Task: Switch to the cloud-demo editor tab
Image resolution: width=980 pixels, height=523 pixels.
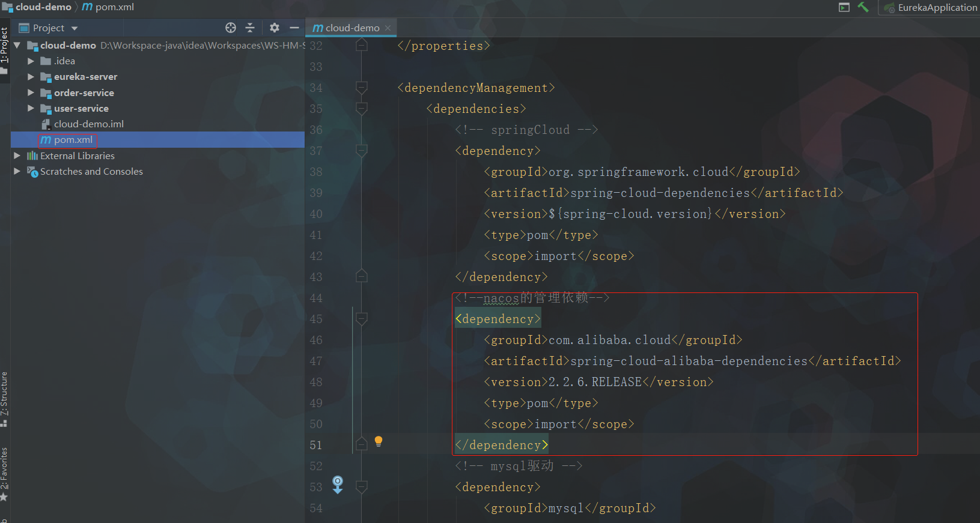Action: 351,28
